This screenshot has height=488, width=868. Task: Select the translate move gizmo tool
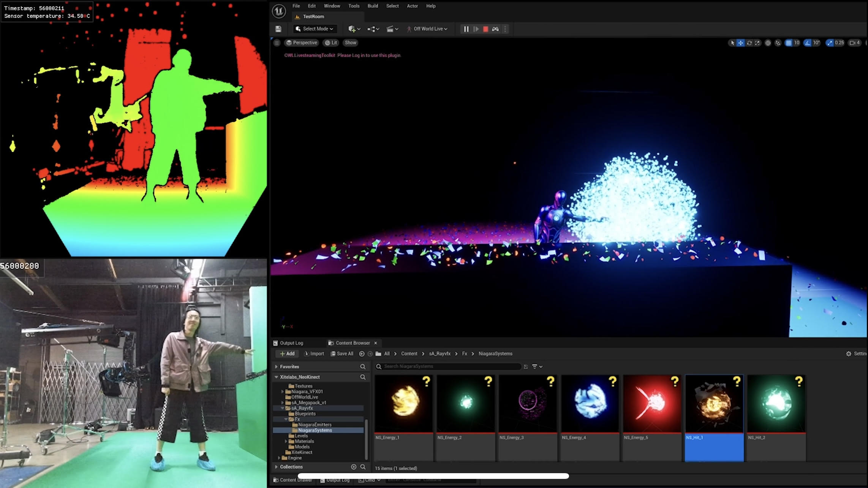(x=741, y=43)
